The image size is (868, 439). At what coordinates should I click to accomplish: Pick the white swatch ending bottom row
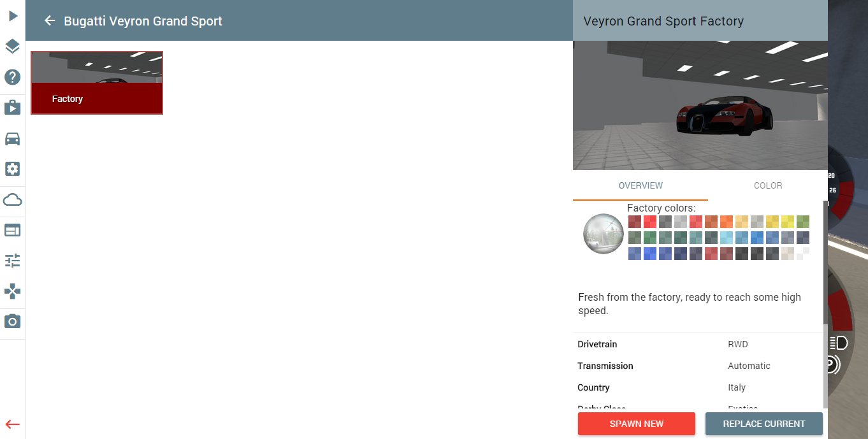[803, 254]
